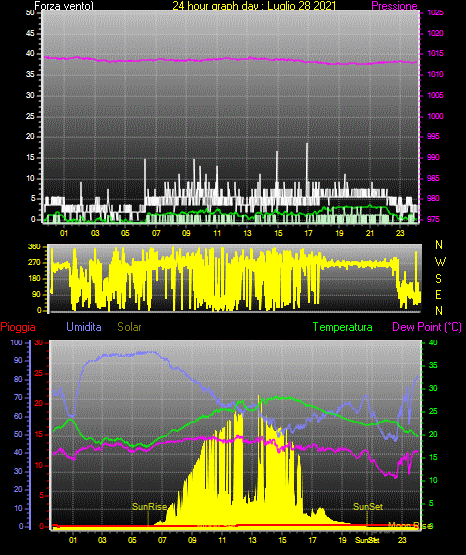Click the pressure axis value 975
Screen dimensions: 466x555
tap(433, 219)
